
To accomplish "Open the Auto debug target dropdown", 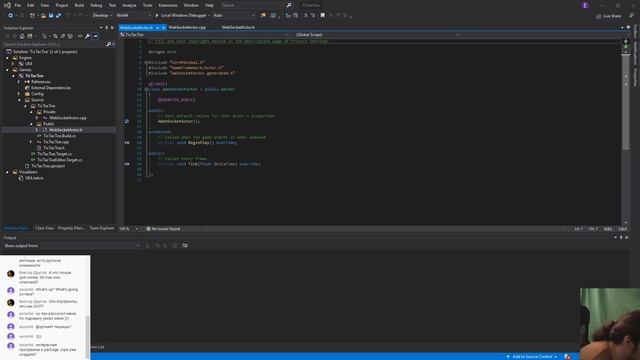I will [233, 16].
